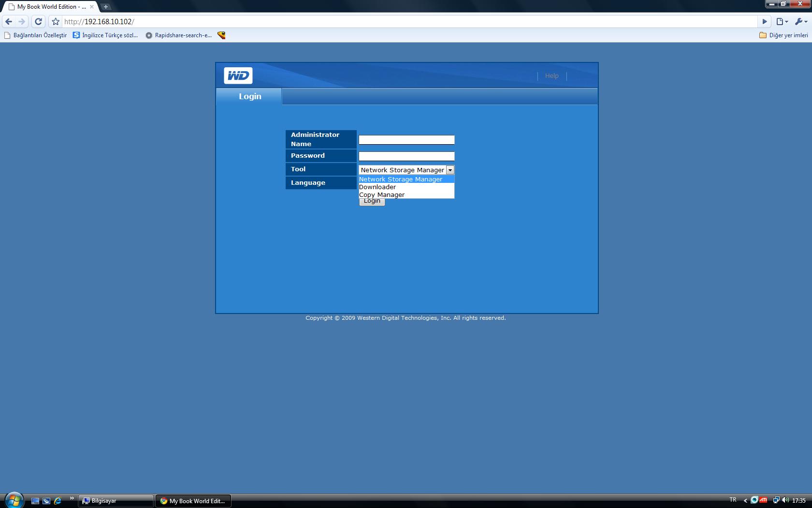Bookmark this page with the star
Image resolution: width=812 pixels, height=508 pixels.
[x=56, y=21]
